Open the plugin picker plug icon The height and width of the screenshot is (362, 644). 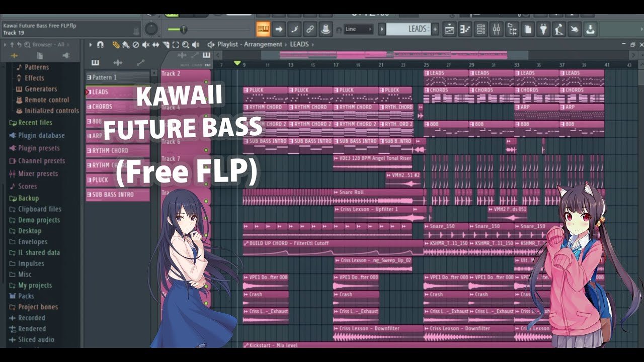coord(543,29)
